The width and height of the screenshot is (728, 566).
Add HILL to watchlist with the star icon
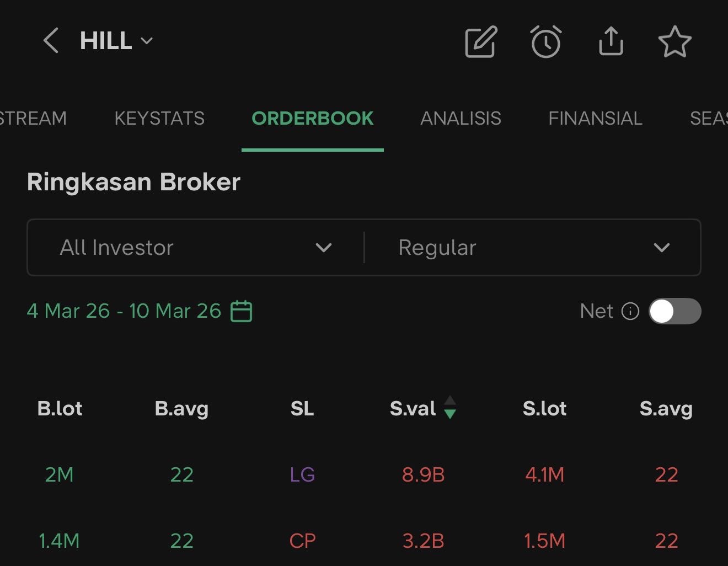[x=675, y=42]
